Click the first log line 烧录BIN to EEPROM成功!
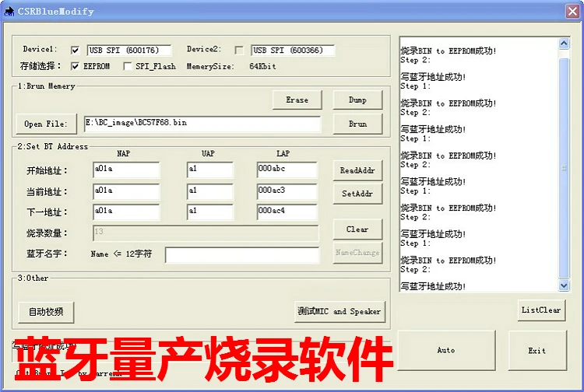The image size is (584, 392). point(449,51)
